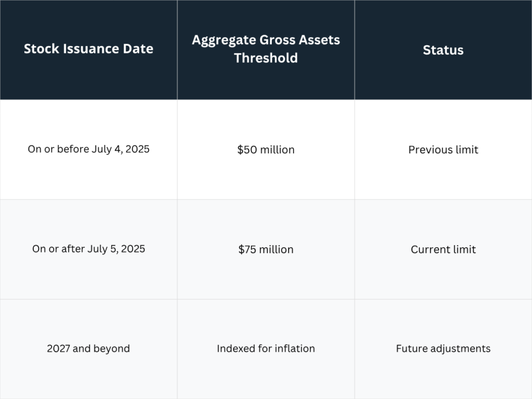This screenshot has height=399, width=532.
Task: Click the "Current limit" status cell
Action: click(443, 249)
